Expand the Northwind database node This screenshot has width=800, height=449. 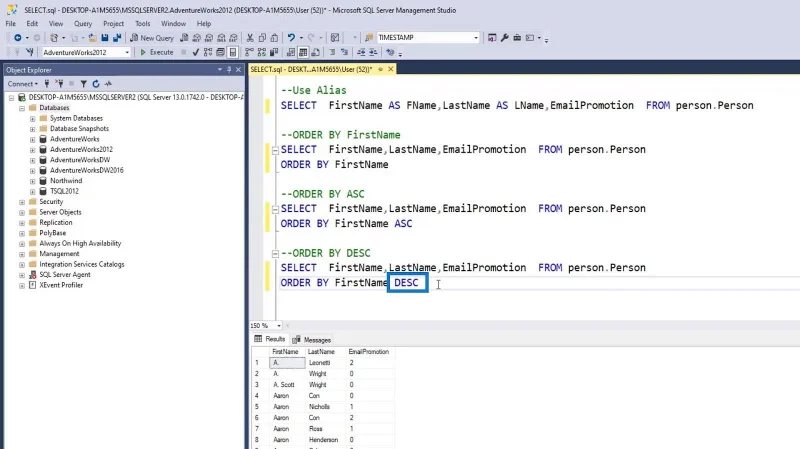(32, 181)
